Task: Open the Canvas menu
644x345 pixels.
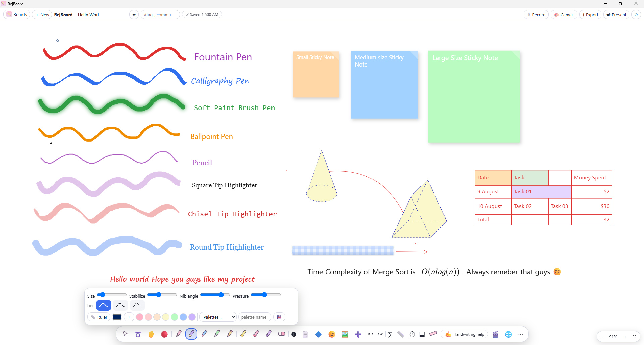Action: point(564,15)
